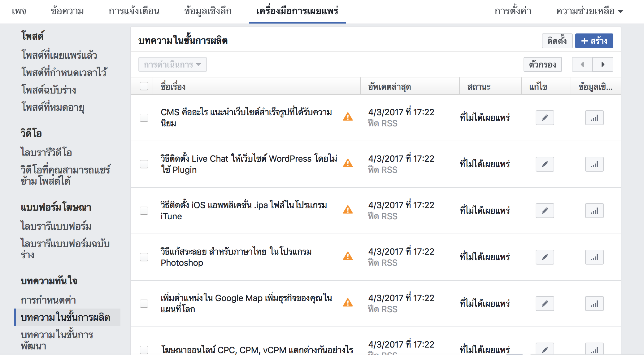The width and height of the screenshot is (644, 355).
Task: Open article title วิธีติดตั้ง Live Chat
Action: (x=249, y=164)
